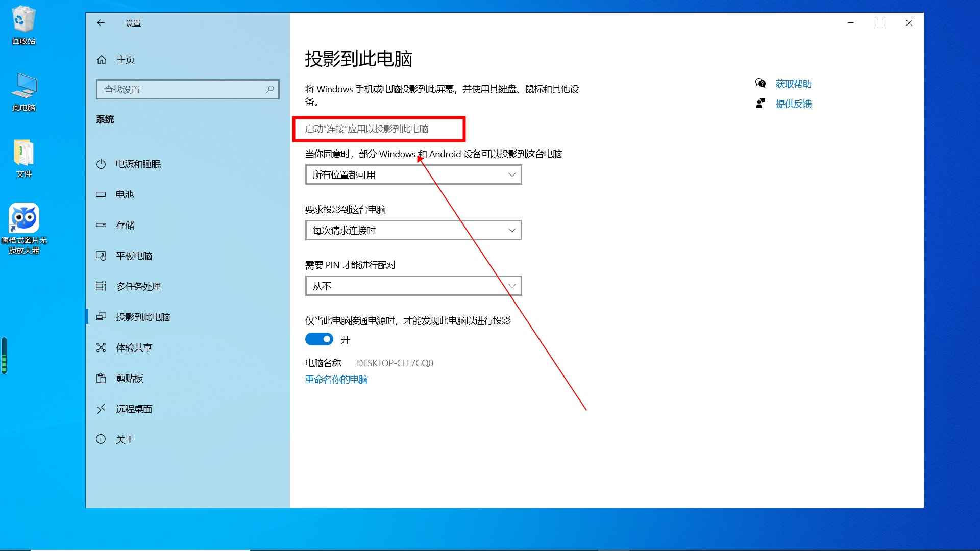Go to 主页 in Settings
Screen dimensions: 980x551
point(125,59)
